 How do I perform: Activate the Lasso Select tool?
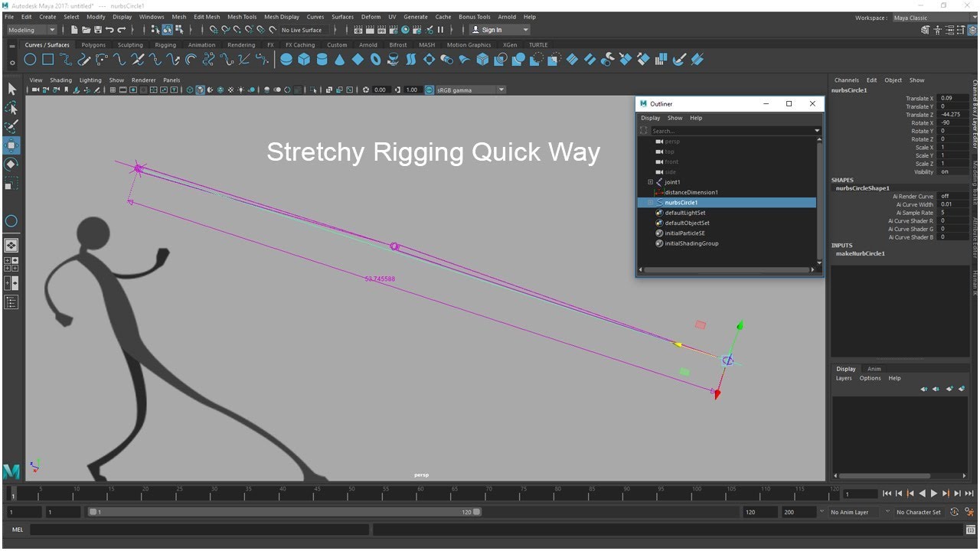[x=11, y=108]
